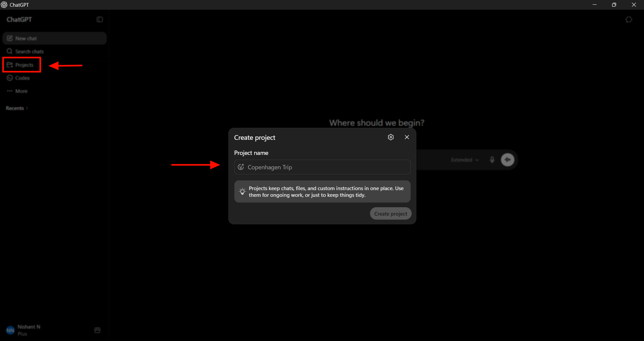The image size is (644, 341).
Task: Open Search chats in sidebar
Action: (54, 51)
